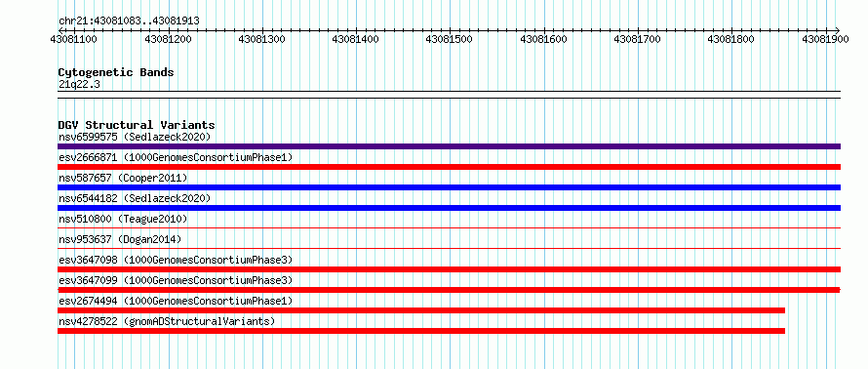Select the red esv3647098 variant bar
868x369 pixels.
point(449,269)
